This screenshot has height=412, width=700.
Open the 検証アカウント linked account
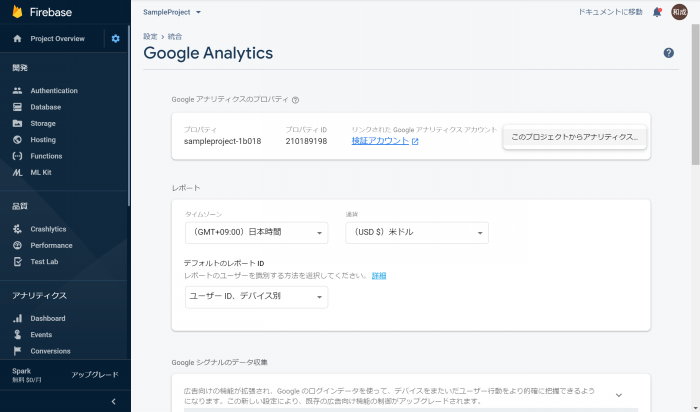(380, 141)
